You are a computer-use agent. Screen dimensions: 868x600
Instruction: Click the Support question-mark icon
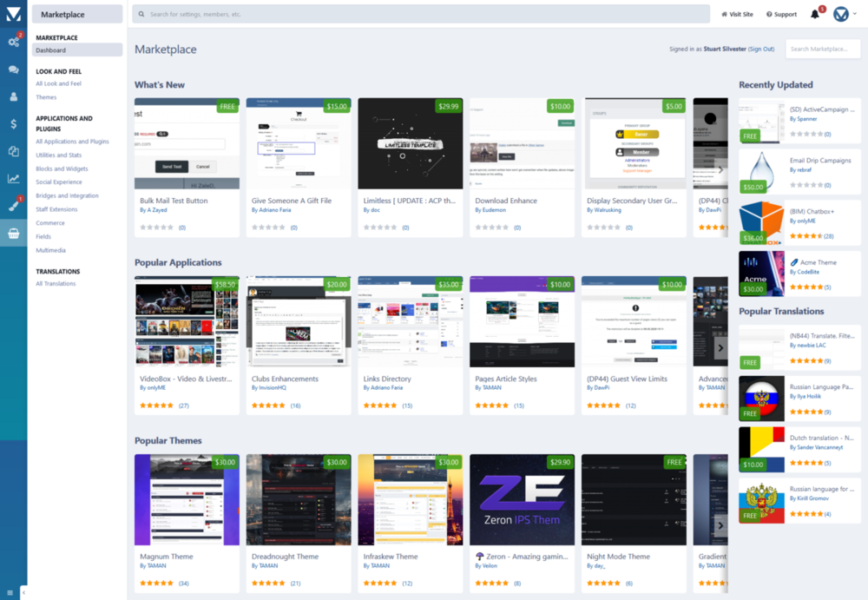778,13
